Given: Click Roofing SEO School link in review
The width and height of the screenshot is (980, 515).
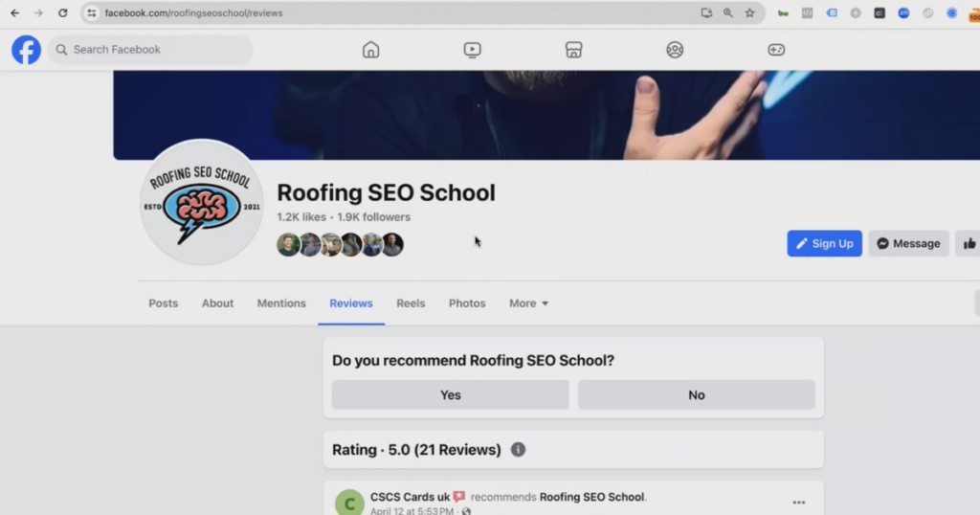Looking at the screenshot, I should tap(591, 497).
